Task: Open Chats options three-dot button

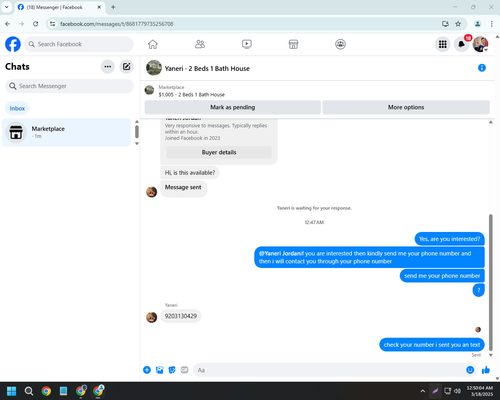Action: [108, 67]
